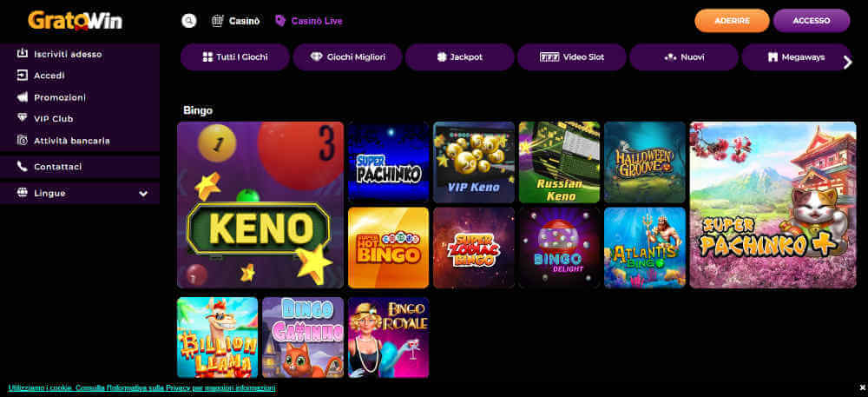
Task: Open the Atlantis Bingo game thumbnail
Action: pos(645,248)
